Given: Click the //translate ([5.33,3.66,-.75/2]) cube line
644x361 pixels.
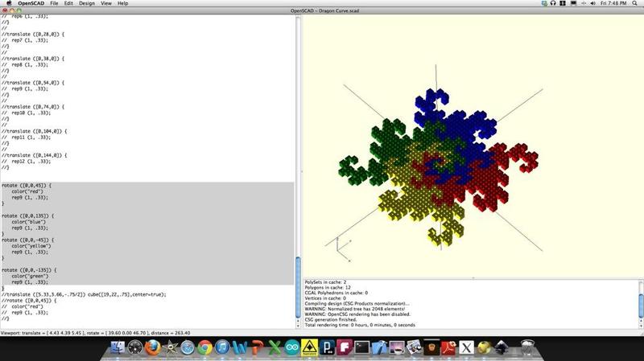Looking at the screenshot, I should point(84,294).
